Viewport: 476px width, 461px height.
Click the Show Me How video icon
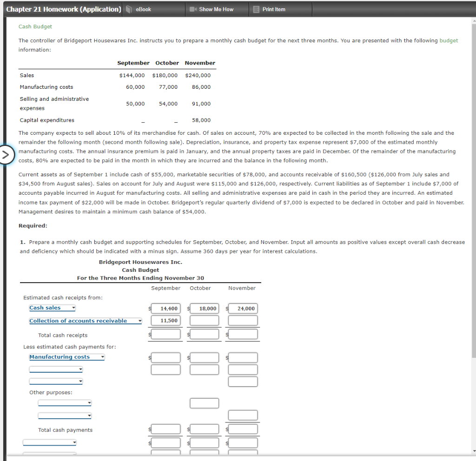[x=193, y=9]
